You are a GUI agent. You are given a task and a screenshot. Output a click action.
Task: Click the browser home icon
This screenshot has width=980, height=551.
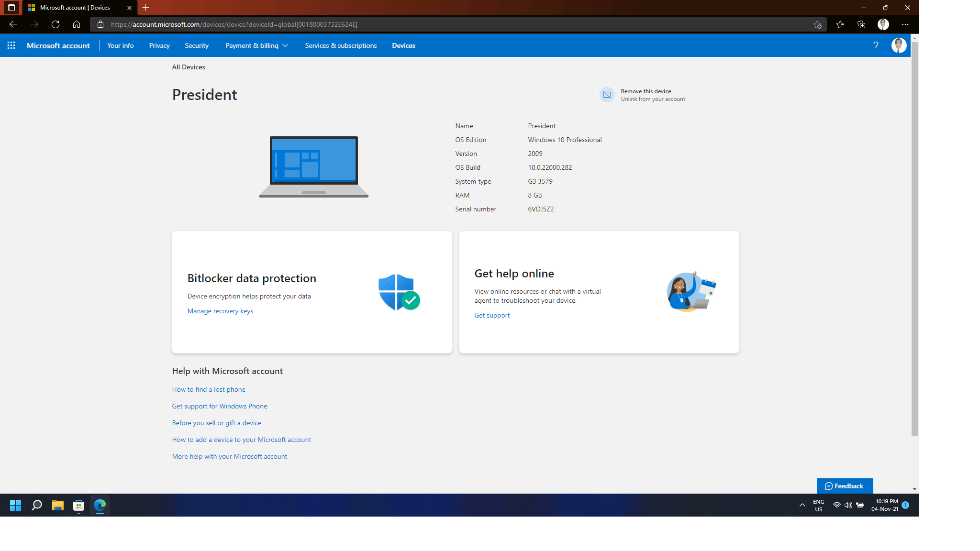77,24
